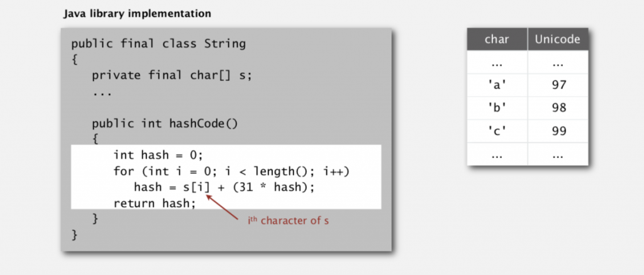Viewport: 644px width, 275px height.
Task: Click the 'return hash;' statement
Action: tap(155, 203)
